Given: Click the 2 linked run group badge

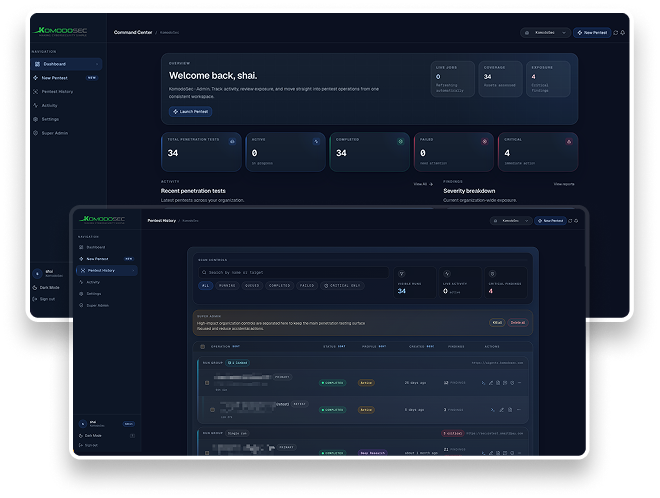Looking at the screenshot, I should click(x=238, y=362).
